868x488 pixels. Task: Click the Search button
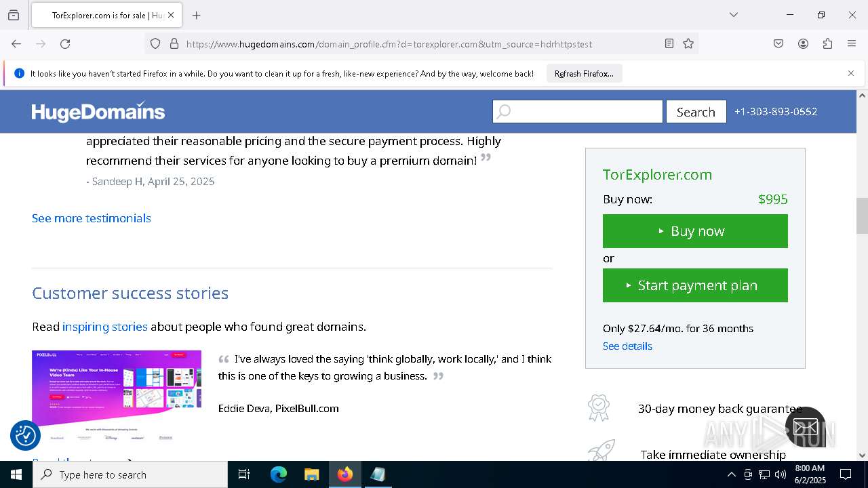696,112
